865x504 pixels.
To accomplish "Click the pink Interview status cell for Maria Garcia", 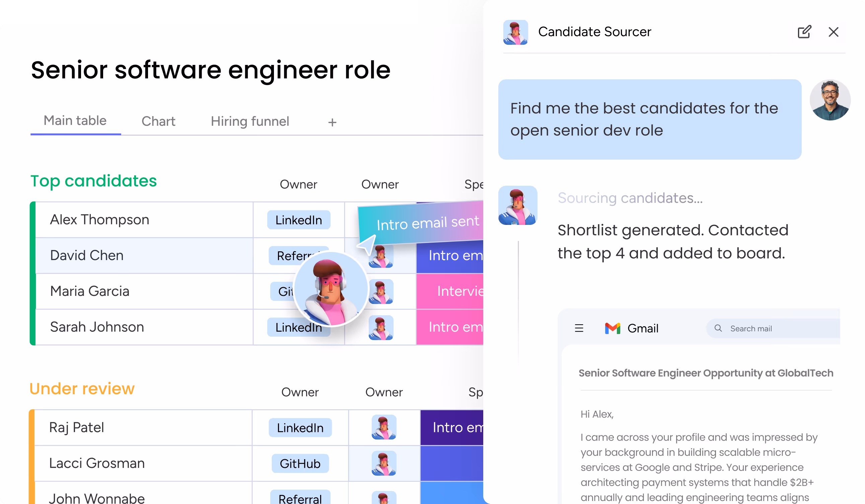I will pyautogui.click(x=450, y=291).
